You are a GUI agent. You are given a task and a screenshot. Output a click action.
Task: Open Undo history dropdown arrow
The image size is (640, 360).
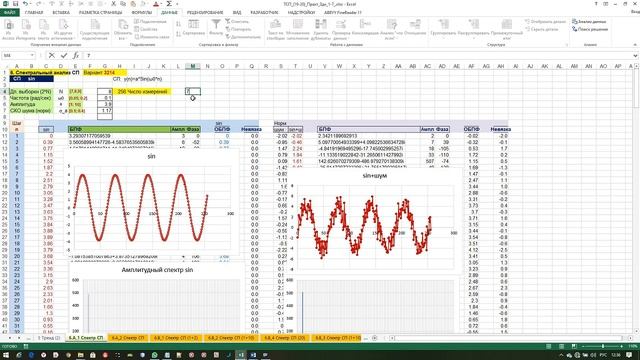[31, 4]
